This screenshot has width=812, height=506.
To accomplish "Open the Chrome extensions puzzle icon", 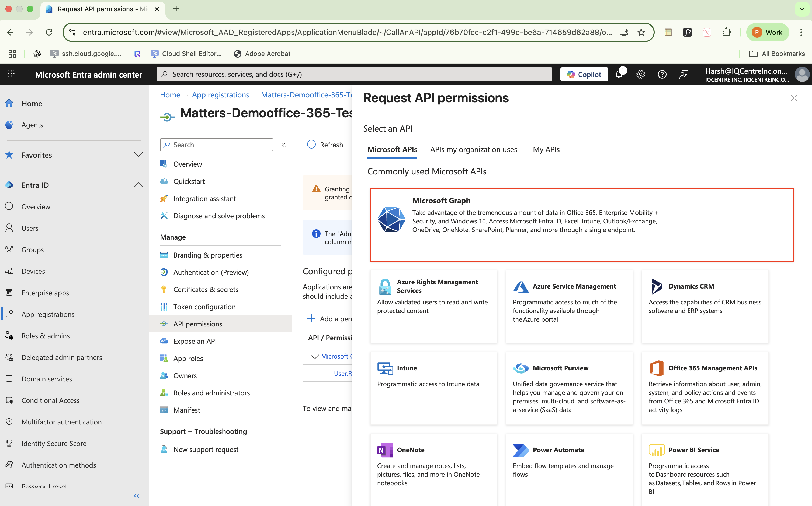I will pos(726,33).
